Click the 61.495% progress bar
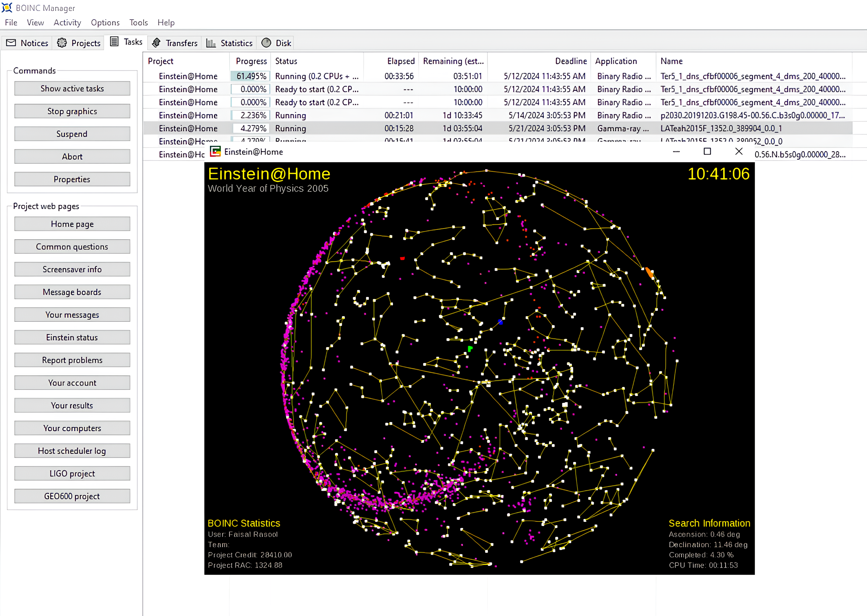This screenshot has height=616, width=867. click(x=250, y=76)
